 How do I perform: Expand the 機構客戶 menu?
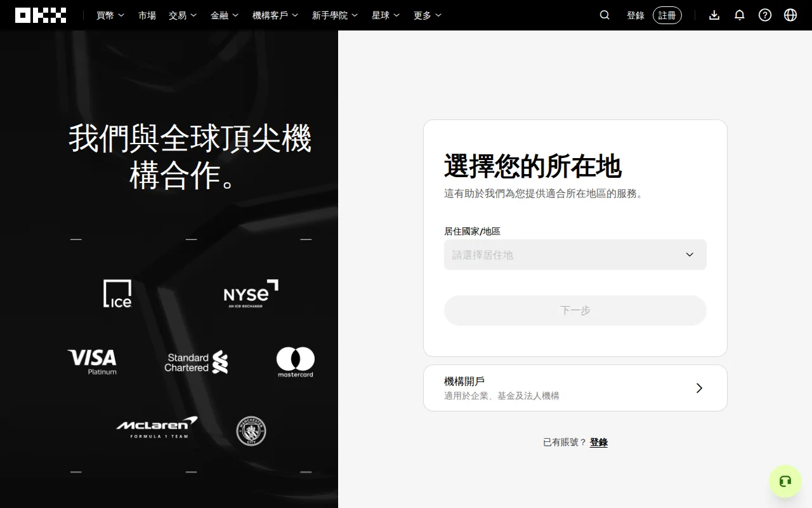(x=275, y=15)
